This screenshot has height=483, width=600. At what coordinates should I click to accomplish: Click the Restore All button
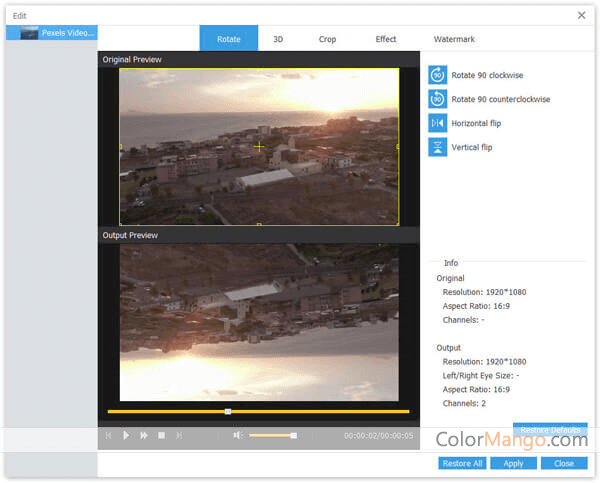point(461,463)
